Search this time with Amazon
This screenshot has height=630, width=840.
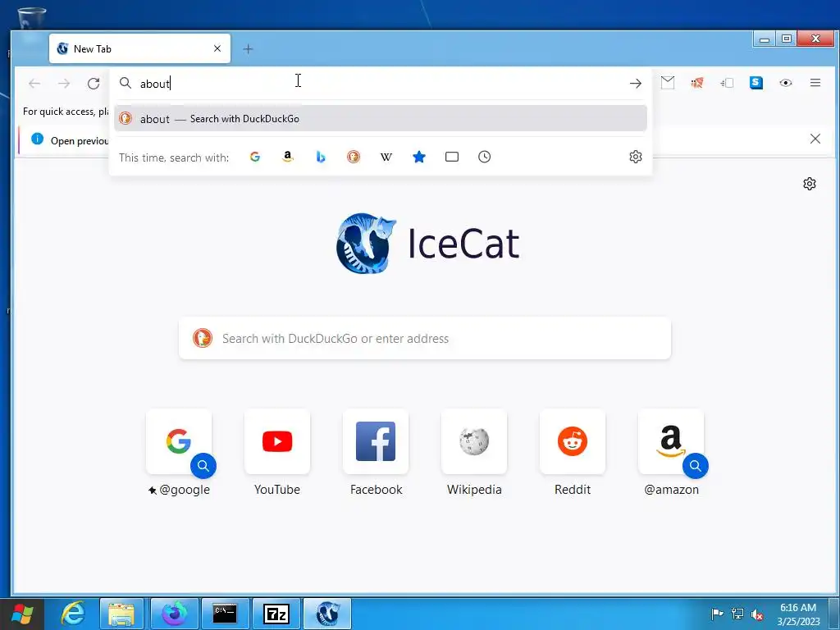coord(288,157)
